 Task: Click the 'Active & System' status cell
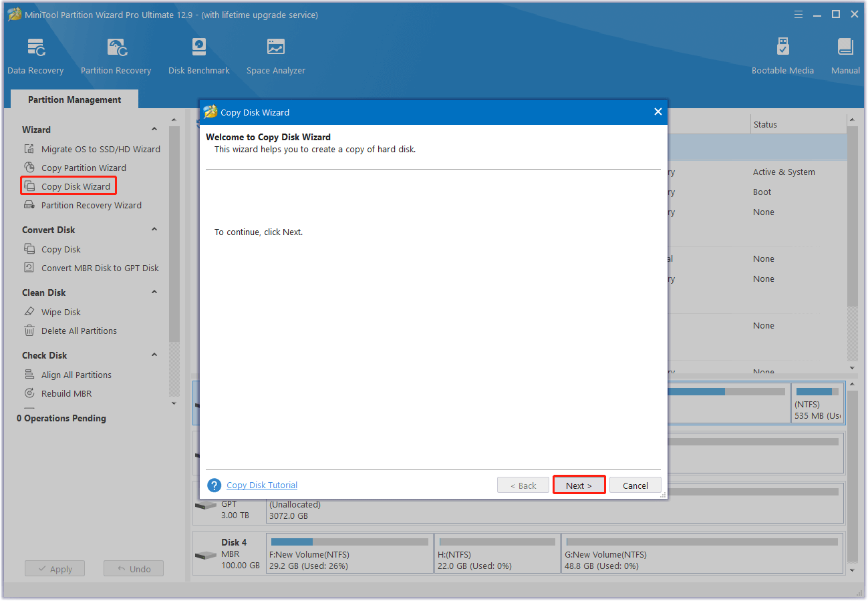[x=784, y=172]
